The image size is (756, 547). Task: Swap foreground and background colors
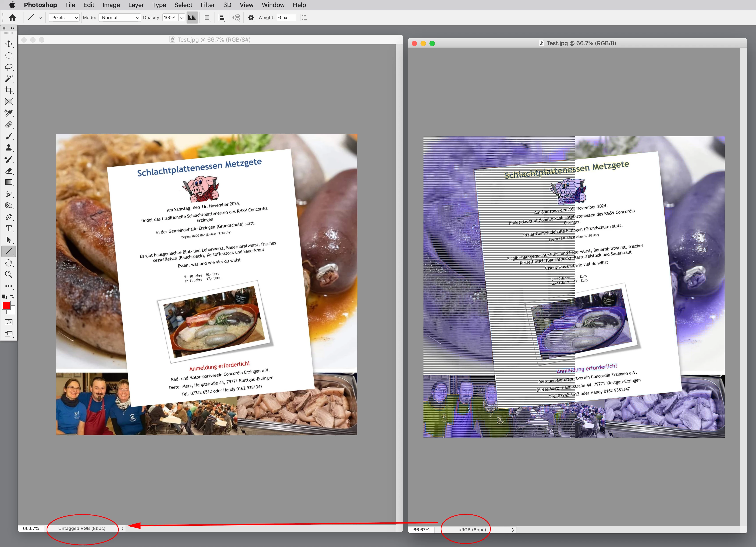tap(12, 296)
